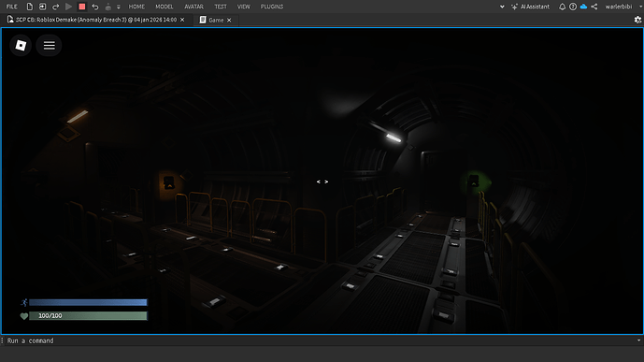Click the Run a command input bar
This screenshot has height=362, width=644.
[x=321, y=340]
